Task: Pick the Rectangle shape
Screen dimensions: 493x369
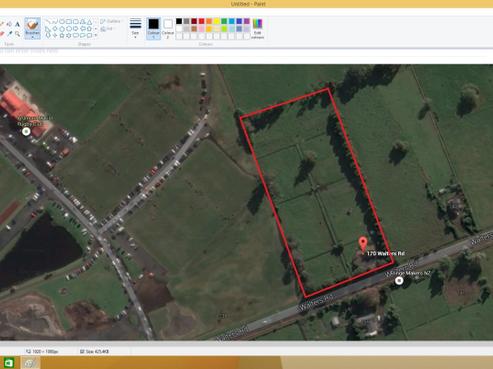Action: [x=69, y=21]
